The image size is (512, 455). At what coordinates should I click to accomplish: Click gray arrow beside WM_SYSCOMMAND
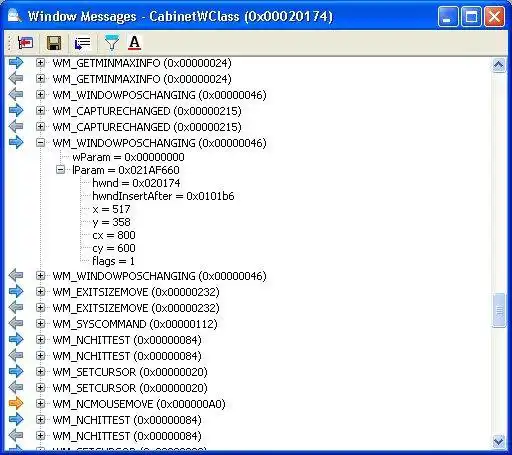click(x=16, y=323)
